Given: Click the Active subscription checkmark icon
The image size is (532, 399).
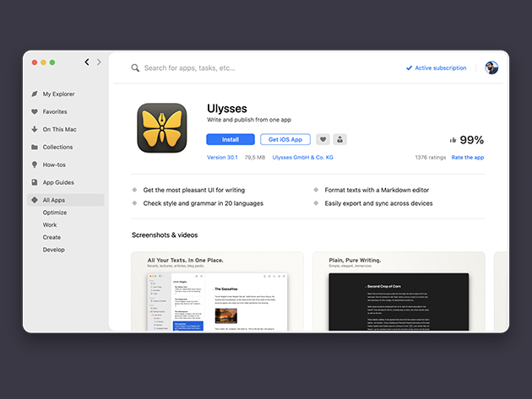Looking at the screenshot, I should point(410,67).
